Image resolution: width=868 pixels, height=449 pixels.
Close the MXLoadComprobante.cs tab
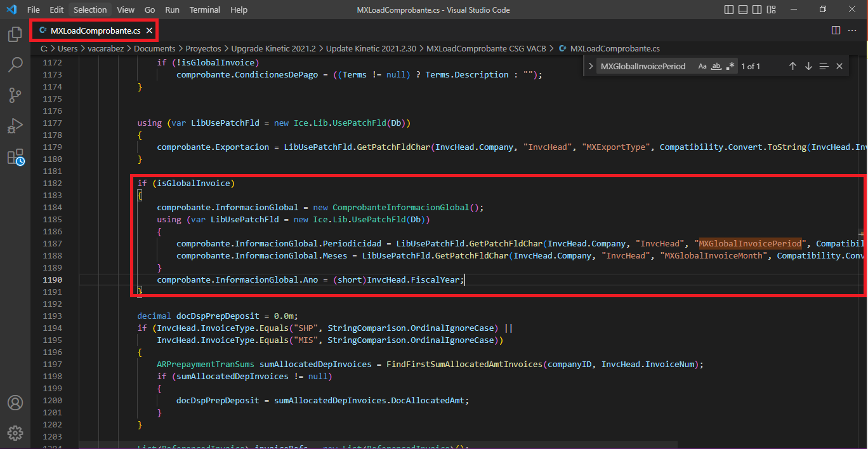149,30
